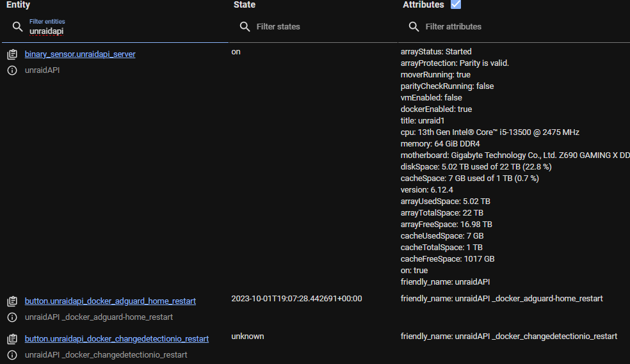The image size is (630, 364).
Task: Open info for the unraidAPI server entity
Action: pos(12,70)
